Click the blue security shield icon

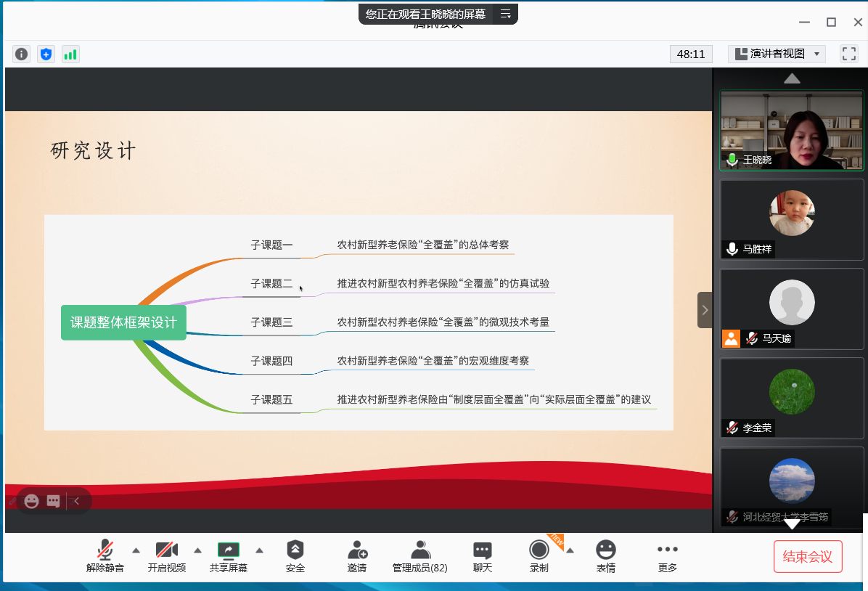tap(46, 54)
